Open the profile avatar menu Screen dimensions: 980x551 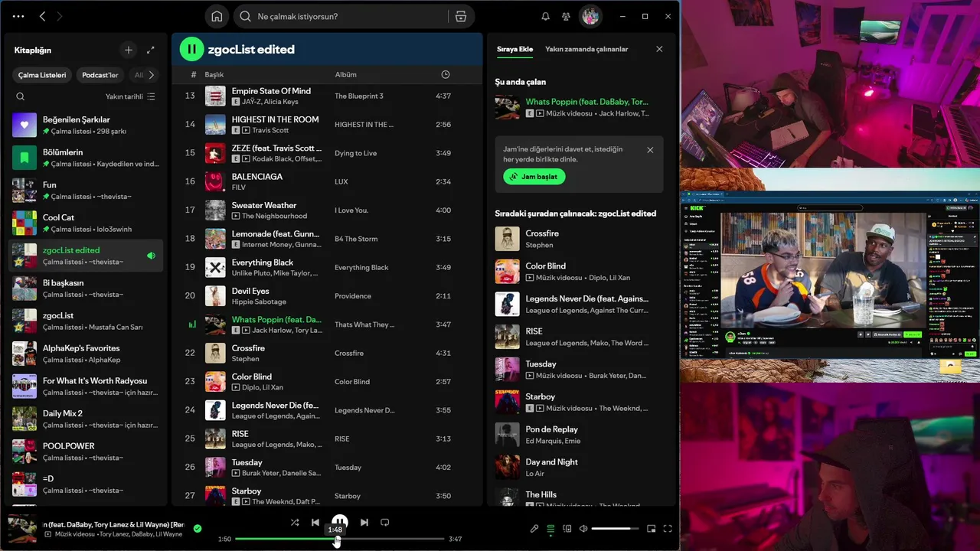point(590,16)
